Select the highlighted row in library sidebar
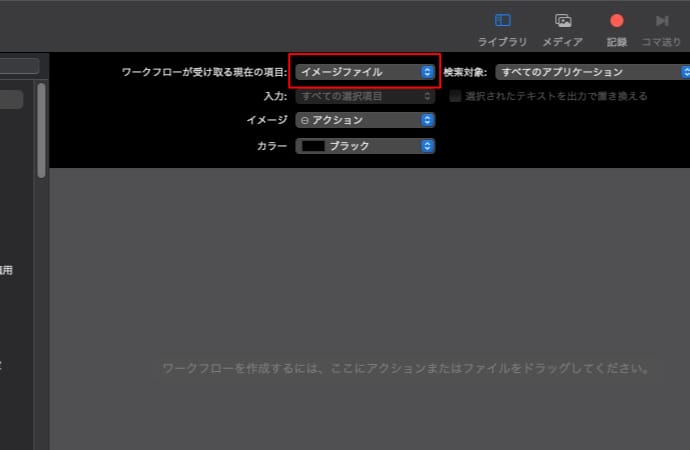This screenshot has height=450, width=690. pos(11,99)
